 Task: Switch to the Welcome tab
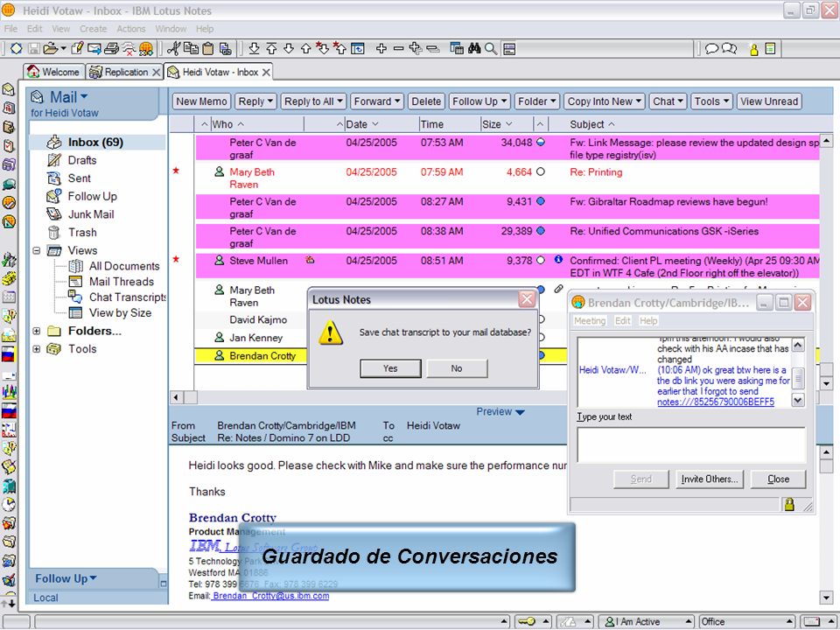(54, 72)
